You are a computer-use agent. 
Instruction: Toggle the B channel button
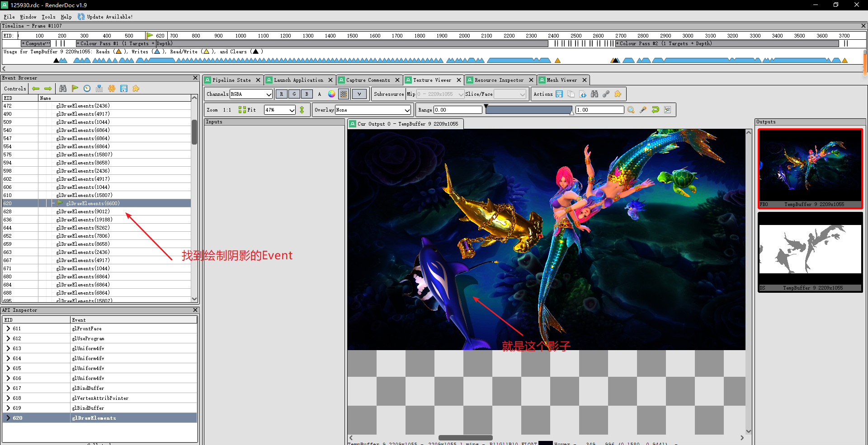point(306,94)
